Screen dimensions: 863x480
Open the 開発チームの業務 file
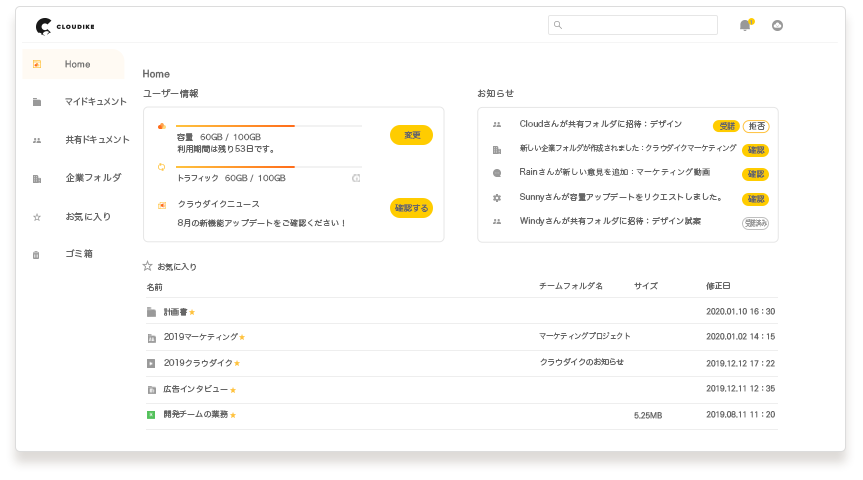[196, 414]
